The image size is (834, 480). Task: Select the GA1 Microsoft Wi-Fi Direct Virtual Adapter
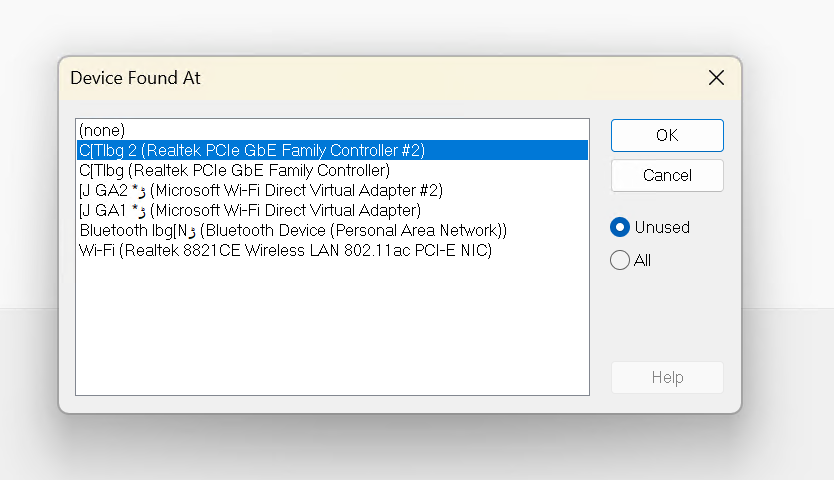point(250,210)
